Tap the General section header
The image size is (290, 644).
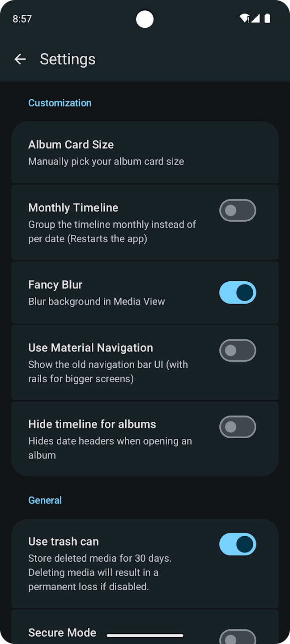tap(45, 500)
